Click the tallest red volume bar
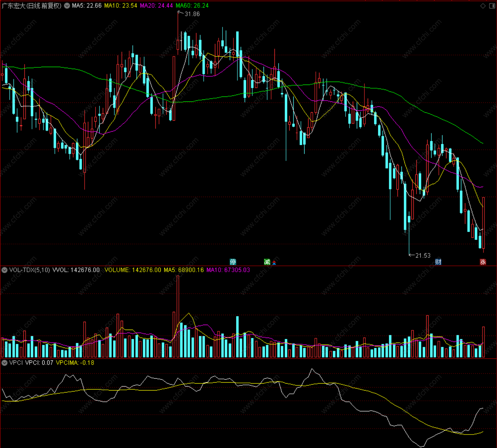This screenshot has width=497, height=448. click(178, 316)
